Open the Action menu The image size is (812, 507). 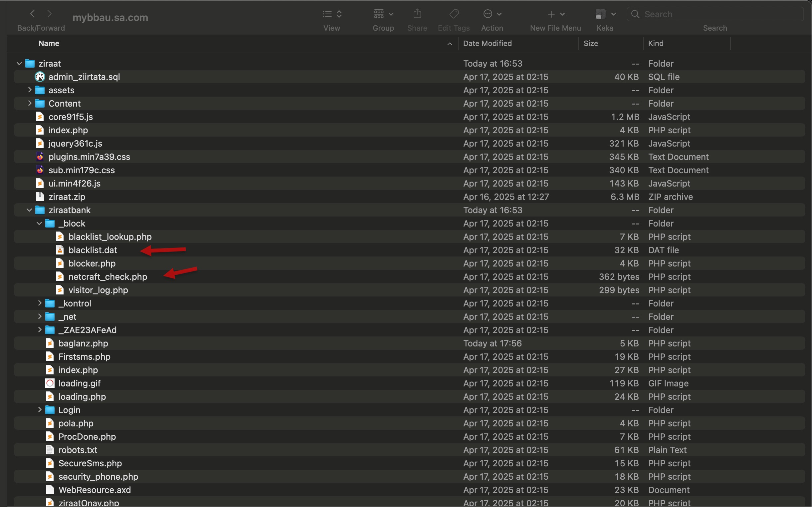492,14
